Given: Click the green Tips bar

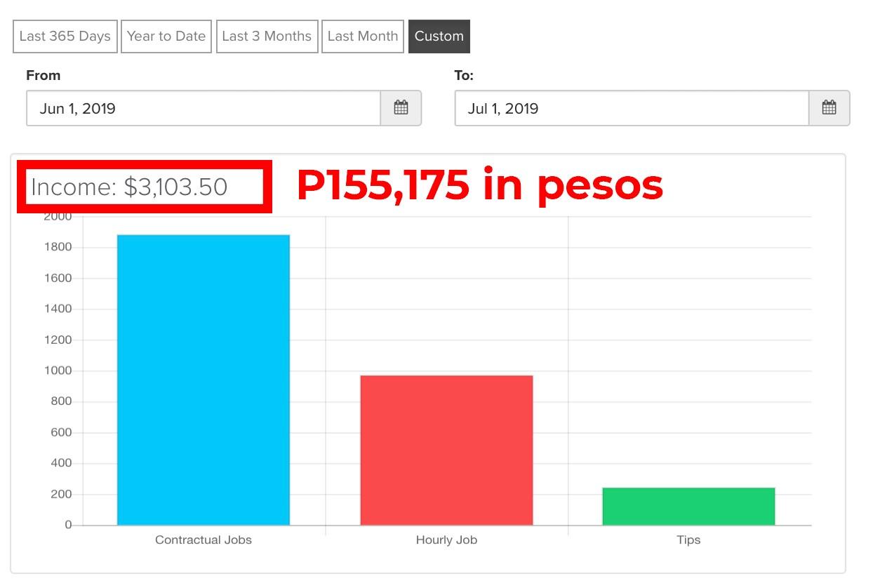Looking at the screenshot, I should click(688, 507).
